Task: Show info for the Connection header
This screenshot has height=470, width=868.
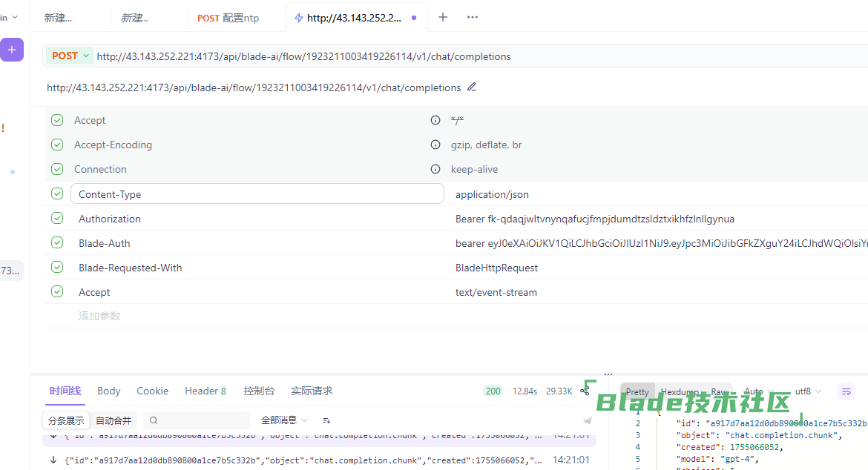Action: (435, 169)
